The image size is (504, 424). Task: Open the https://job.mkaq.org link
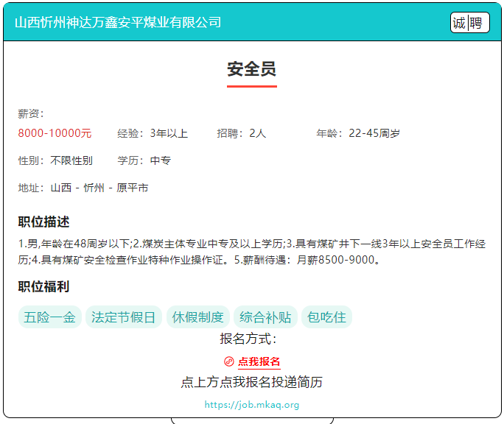click(x=252, y=405)
